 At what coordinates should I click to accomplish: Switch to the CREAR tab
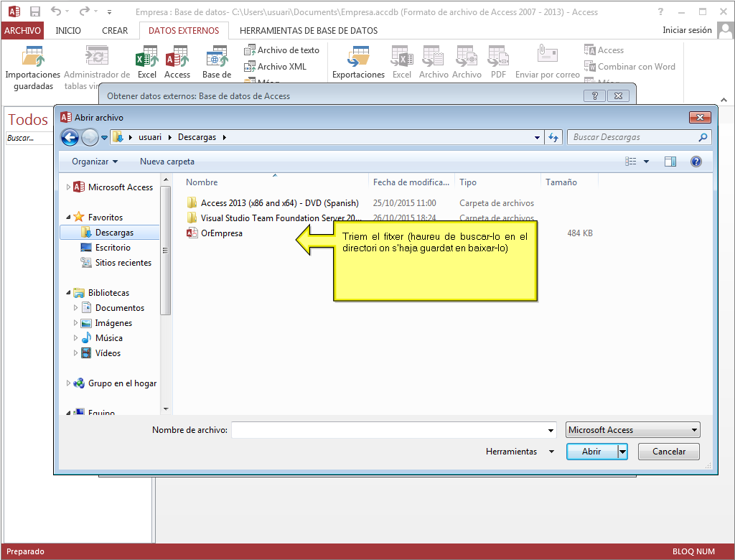(115, 30)
